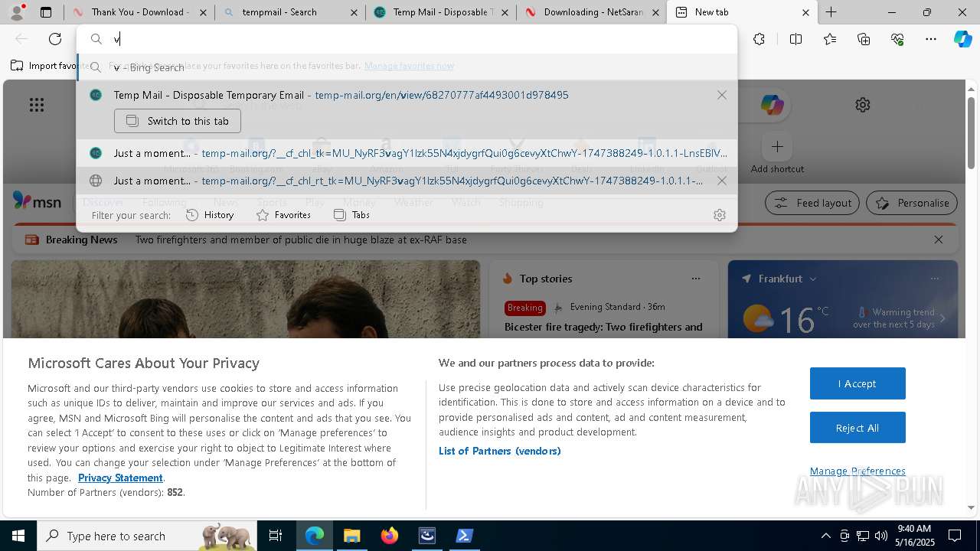Open File Explorer from taskbar
This screenshot has height=551, width=980.
pos(351,536)
